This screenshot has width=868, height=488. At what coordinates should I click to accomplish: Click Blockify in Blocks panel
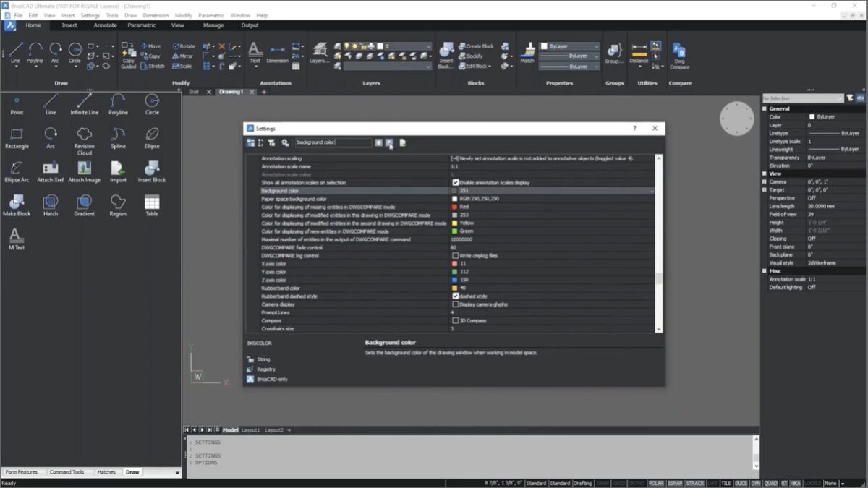(x=471, y=56)
